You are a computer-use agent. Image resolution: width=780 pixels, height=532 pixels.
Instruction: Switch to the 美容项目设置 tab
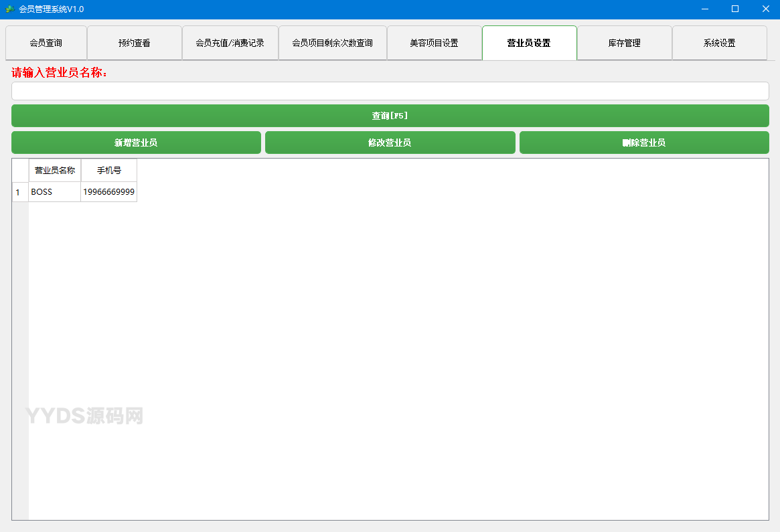point(435,42)
